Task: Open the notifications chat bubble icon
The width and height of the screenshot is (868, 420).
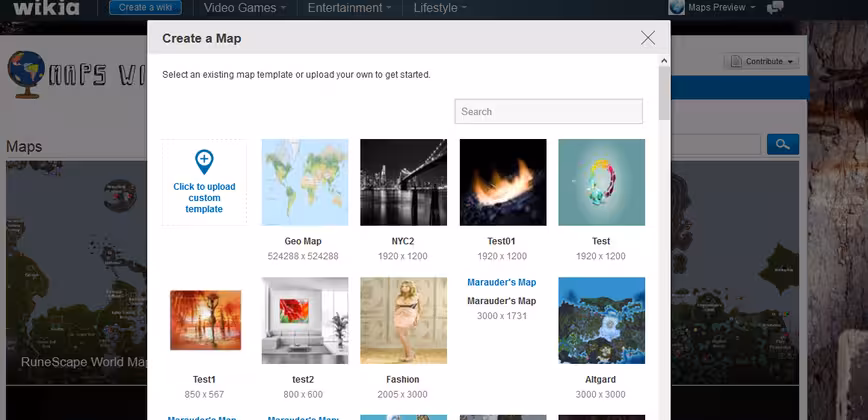Action: [x=775, y=8]
